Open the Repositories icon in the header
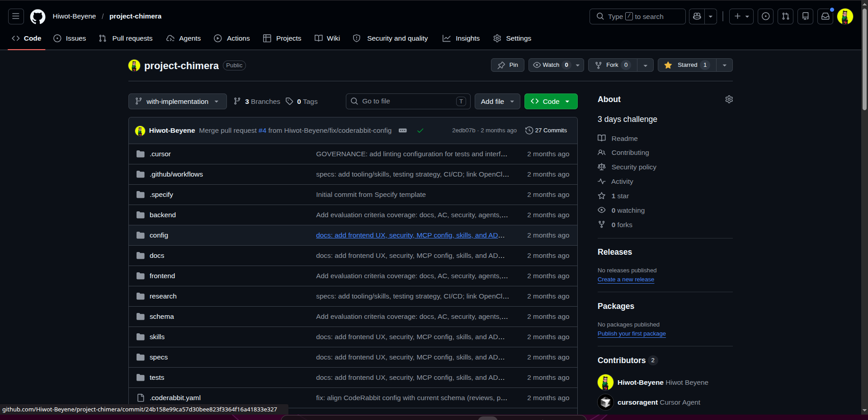The width and height of the screenshot is (868, 420). pos(805,16)
